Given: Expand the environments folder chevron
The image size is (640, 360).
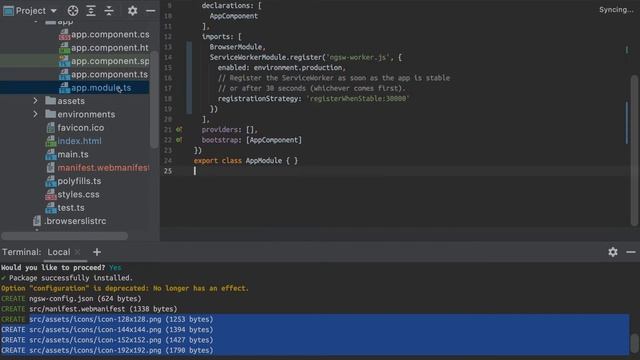Looking at the screenshot, I should (x=36, y=114).
